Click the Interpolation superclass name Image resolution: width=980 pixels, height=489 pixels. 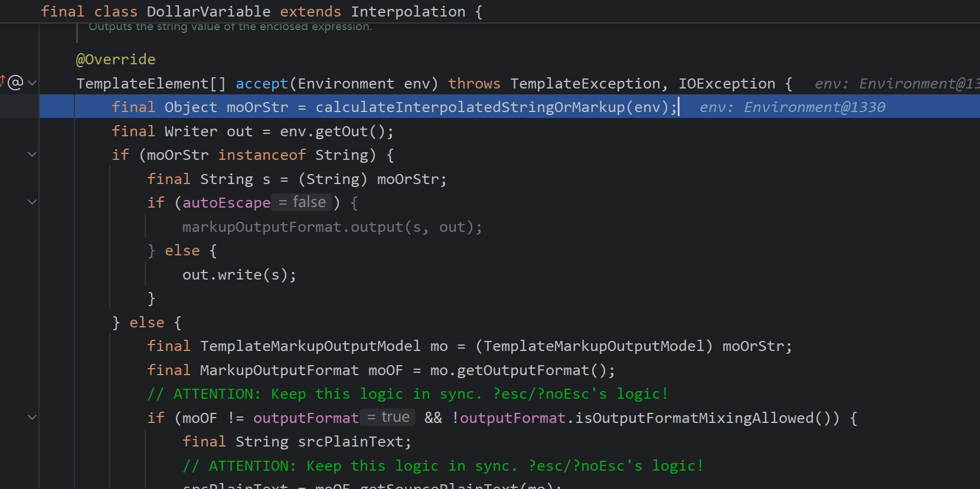click(x=408, y=11)
